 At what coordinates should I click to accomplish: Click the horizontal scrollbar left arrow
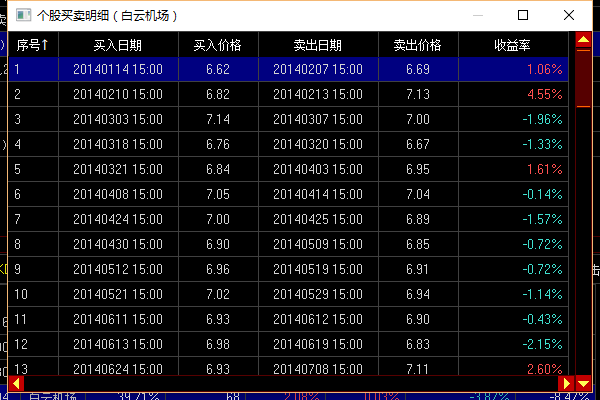[15, 383]
